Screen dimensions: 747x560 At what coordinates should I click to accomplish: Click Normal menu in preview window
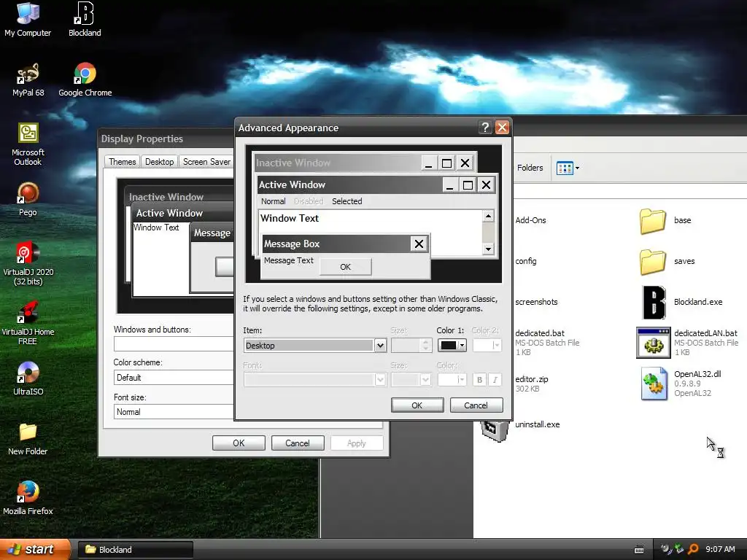[273, 201]
